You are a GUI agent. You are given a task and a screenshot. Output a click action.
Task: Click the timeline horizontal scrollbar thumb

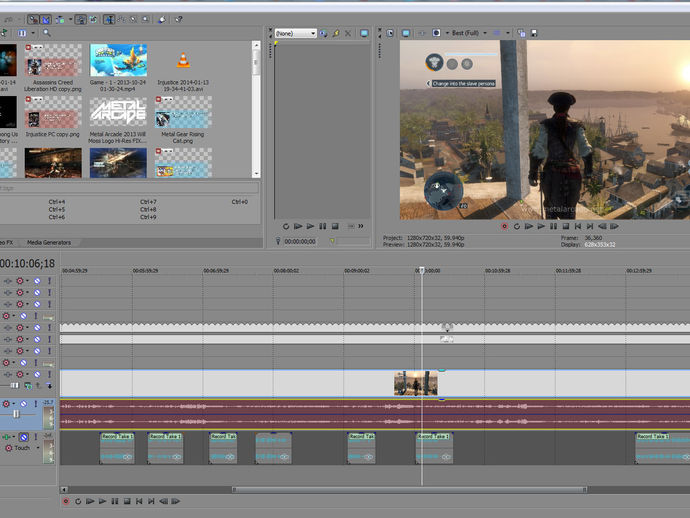(x=409, y=489)
